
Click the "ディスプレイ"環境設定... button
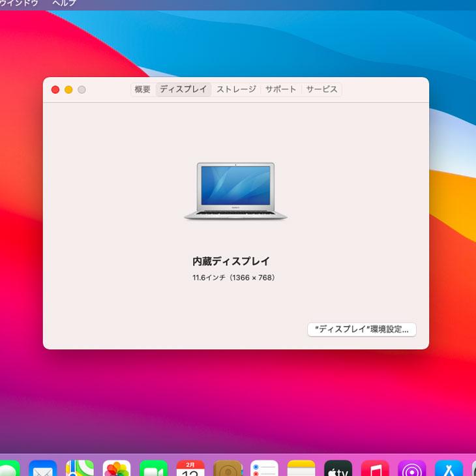(x=361, y=329)
